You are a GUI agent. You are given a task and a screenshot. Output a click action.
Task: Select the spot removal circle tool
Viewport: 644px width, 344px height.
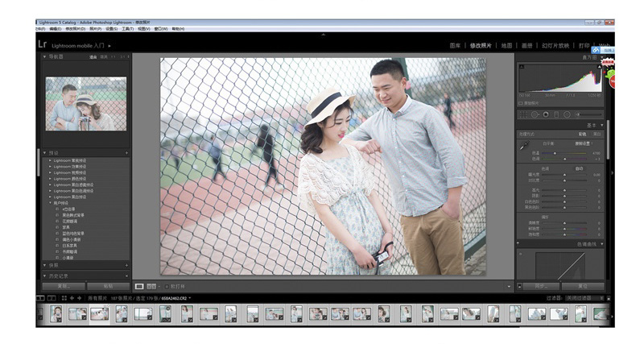click(x=535, y=114)
